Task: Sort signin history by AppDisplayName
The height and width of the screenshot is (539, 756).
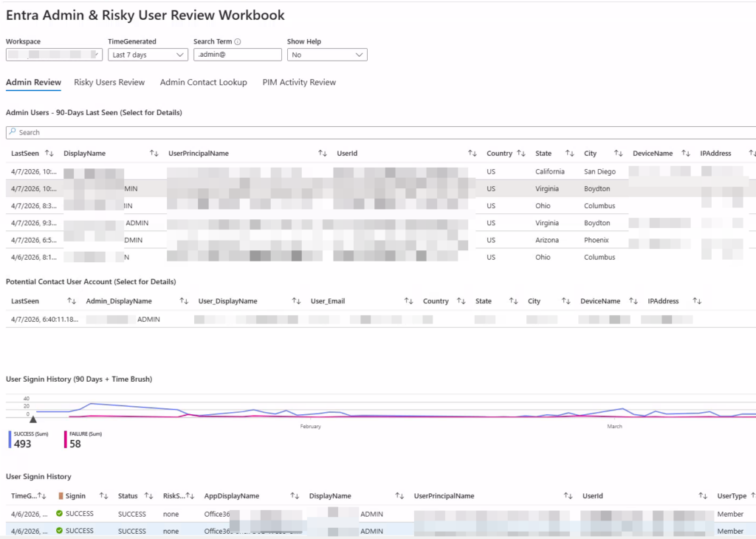Action: [x=295, y=496]
